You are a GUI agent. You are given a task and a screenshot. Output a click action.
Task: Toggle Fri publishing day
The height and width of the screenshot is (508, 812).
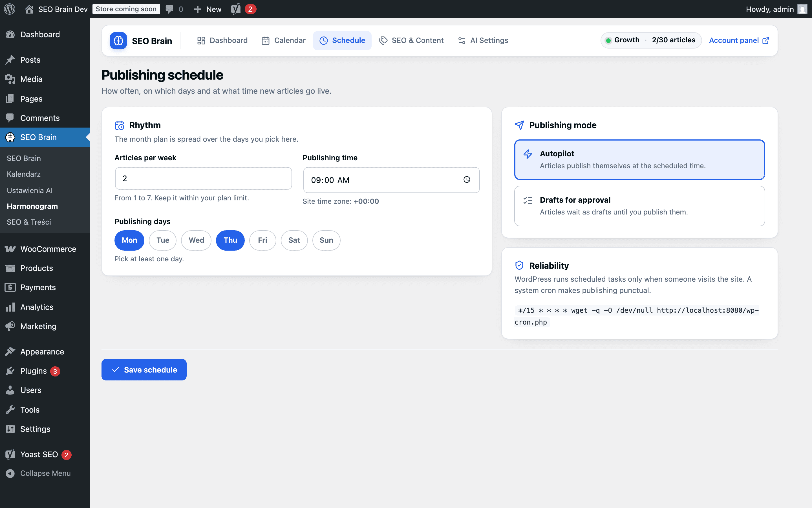pyautogui.click(x=262, y=240)
